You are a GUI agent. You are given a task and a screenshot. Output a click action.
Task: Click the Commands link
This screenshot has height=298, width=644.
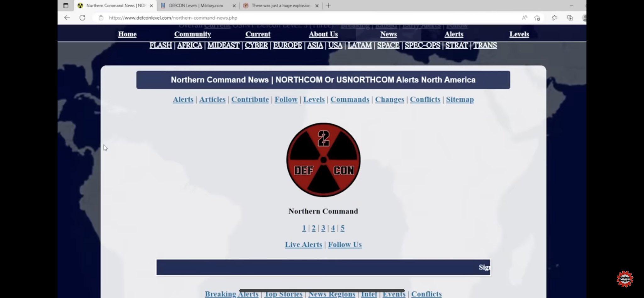(x=350, y=99)
